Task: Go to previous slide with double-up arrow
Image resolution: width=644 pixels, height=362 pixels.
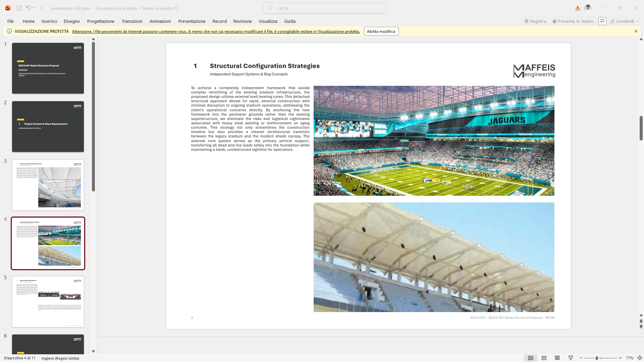Action: [x=641, y=321]
